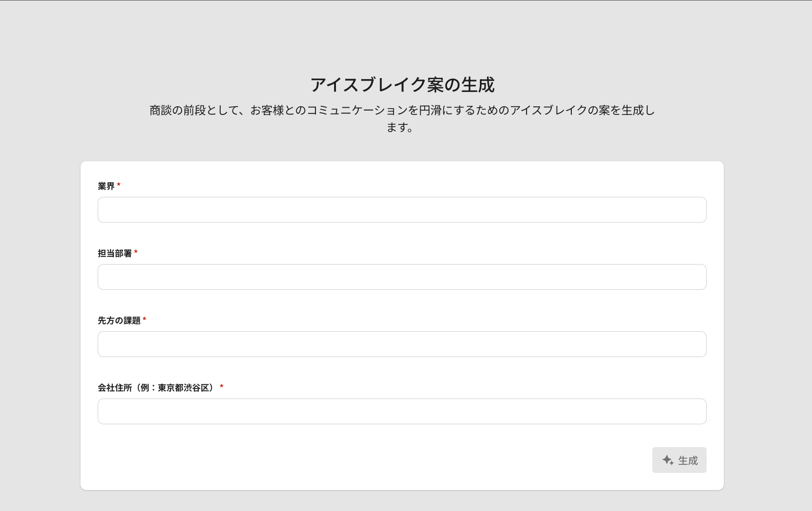Click the sparkle icon on the 生成 button

point(668,460)
